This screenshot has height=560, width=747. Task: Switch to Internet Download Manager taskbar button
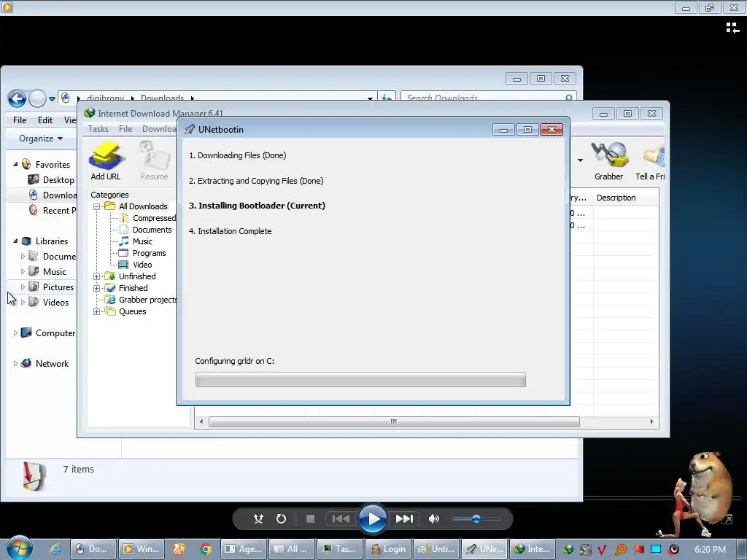(x=533, y=549)
